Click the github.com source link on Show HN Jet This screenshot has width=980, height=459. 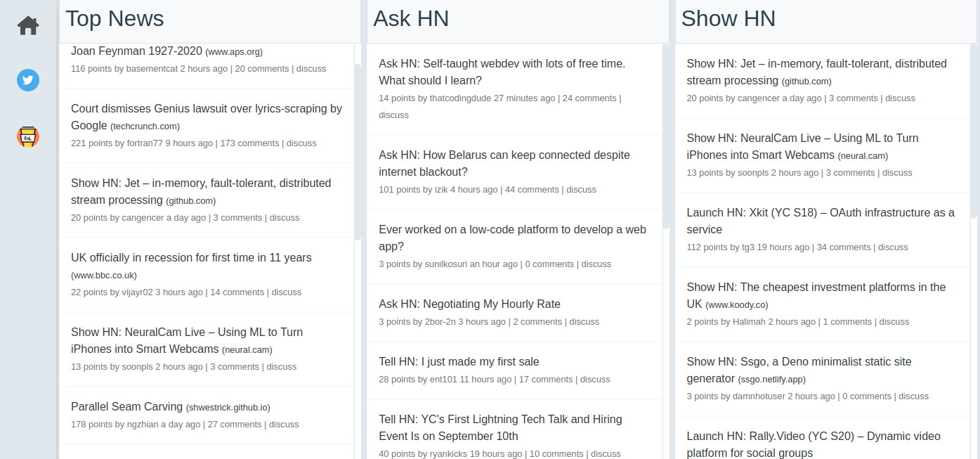[x=805, y=81]
